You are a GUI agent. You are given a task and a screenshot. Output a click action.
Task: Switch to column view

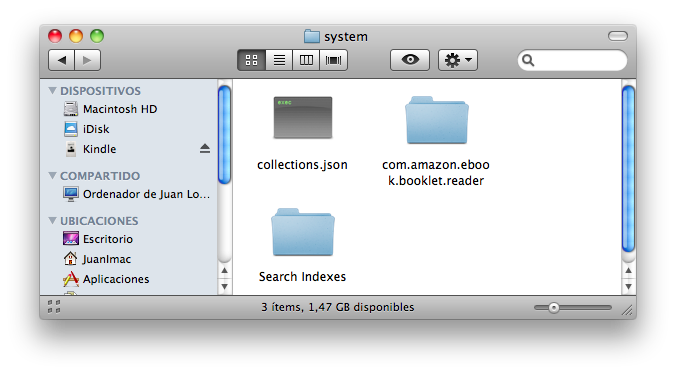click(306, 60)
